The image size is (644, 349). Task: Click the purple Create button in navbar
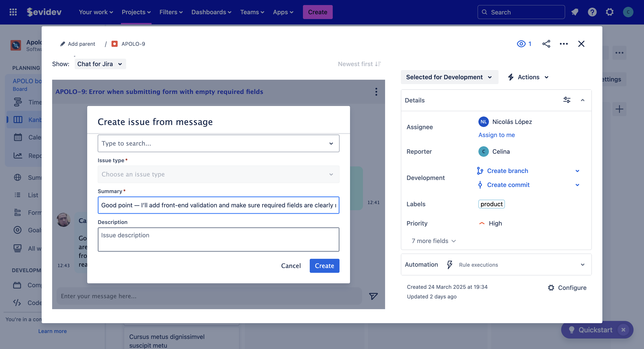(317, 12)
